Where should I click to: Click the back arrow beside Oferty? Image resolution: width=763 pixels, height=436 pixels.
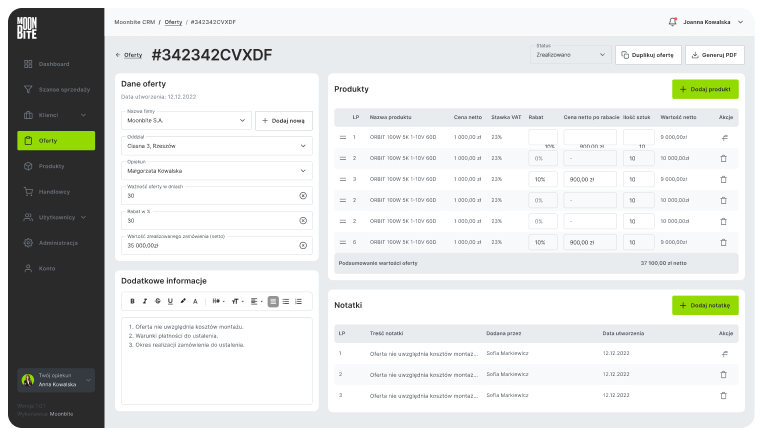(x=118, y=55)
